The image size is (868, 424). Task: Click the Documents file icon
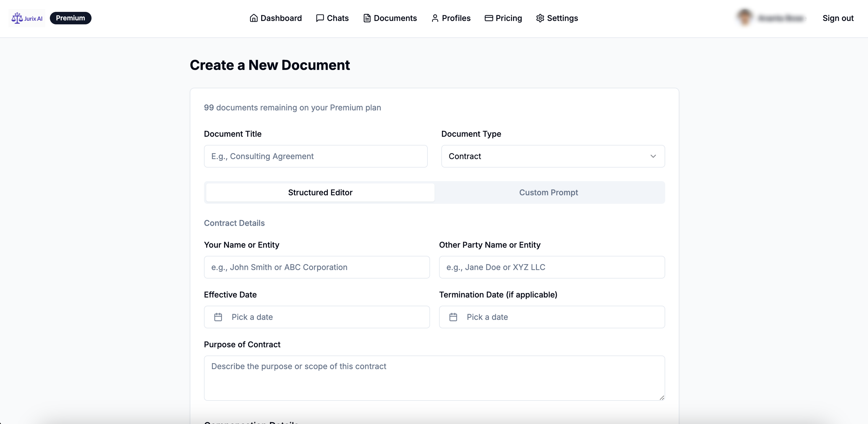coord(367,18)
